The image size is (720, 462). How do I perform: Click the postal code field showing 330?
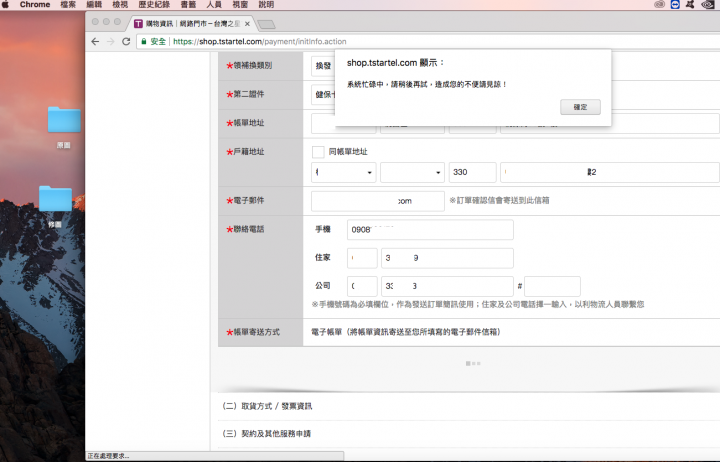pos(472,172)
